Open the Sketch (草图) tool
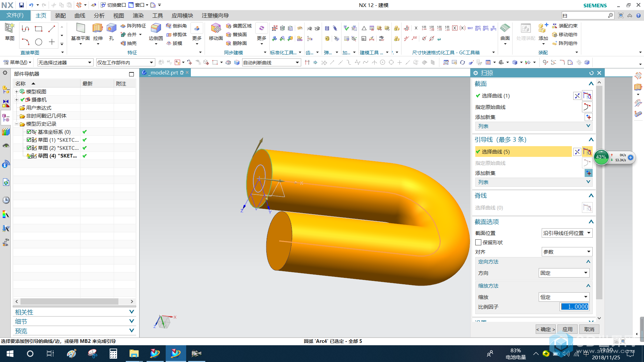 [x=9, y=31]
